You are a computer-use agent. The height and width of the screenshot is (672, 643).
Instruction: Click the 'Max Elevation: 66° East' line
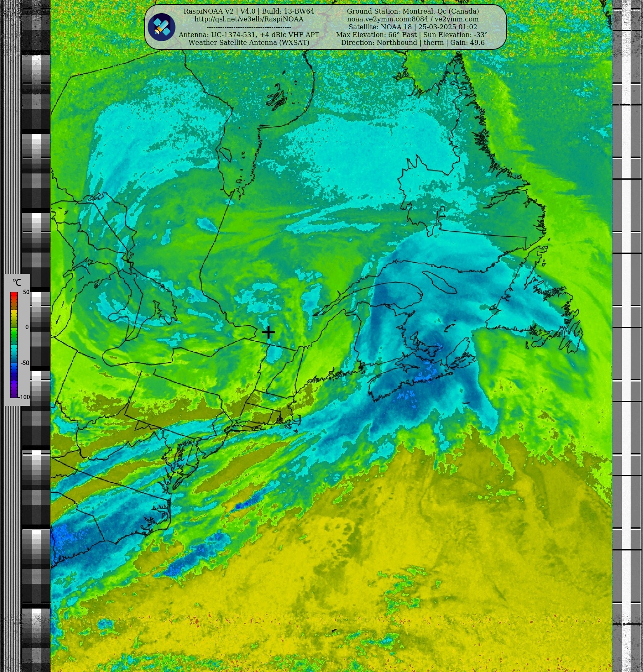point(412,35)
